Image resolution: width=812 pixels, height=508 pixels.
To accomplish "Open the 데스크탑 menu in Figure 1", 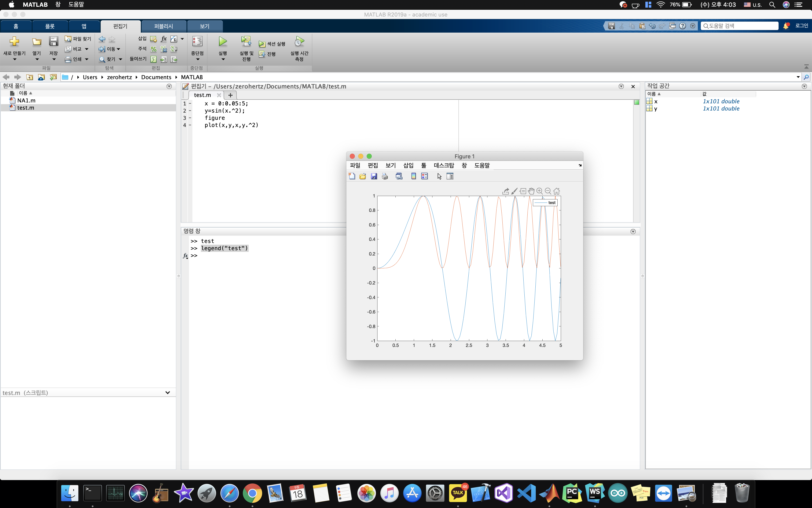I will pos(444,165).
